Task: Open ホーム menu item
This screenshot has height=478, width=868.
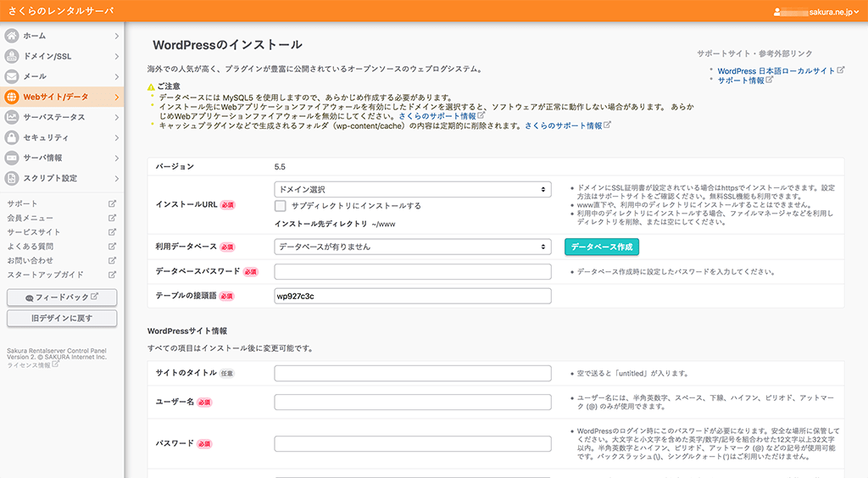Action: pos(62,36)
